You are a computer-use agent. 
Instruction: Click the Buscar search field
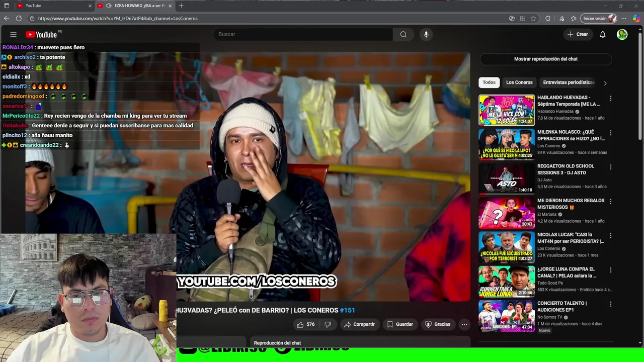tap(303, 34)
